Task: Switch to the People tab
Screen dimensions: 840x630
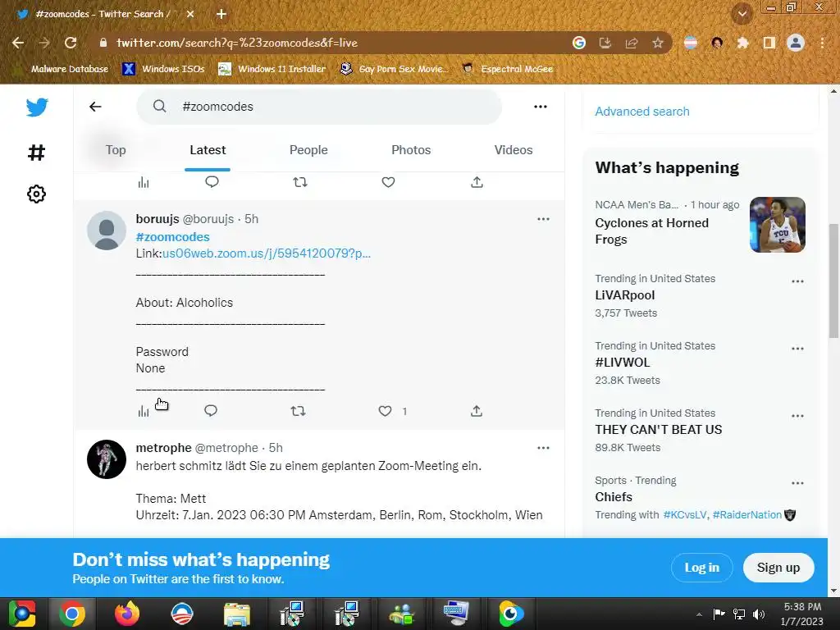Action: pos(308,150)
